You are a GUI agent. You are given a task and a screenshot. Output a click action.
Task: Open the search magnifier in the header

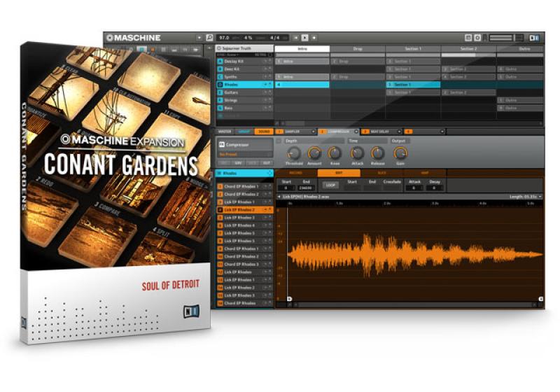click(209, 38)
